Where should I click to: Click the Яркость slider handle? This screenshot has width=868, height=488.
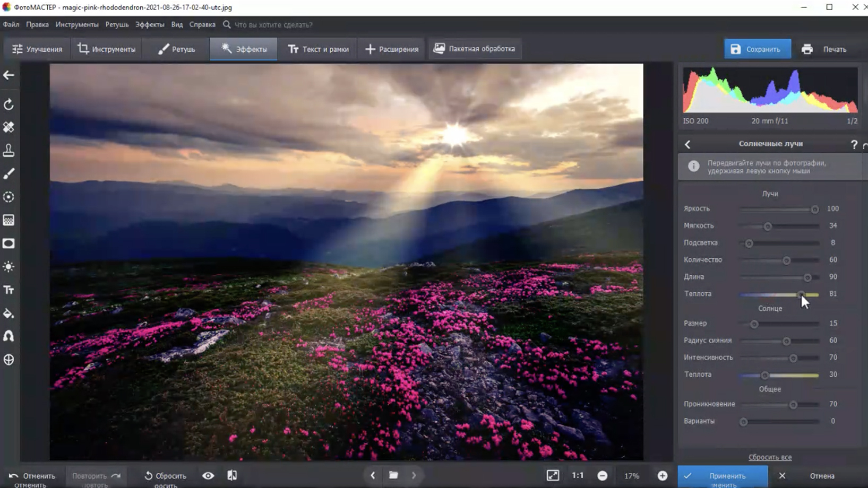pos(814,210)
